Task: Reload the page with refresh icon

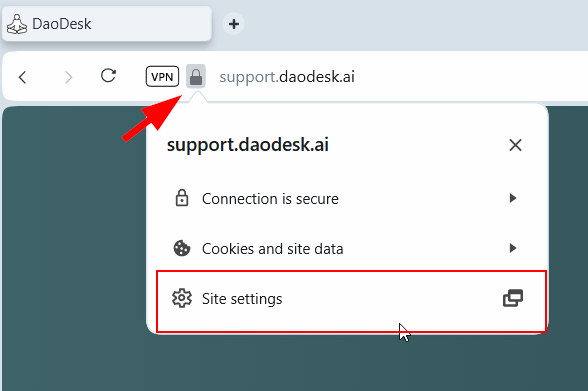Action: pyautogui.click(x=108, y=76)
